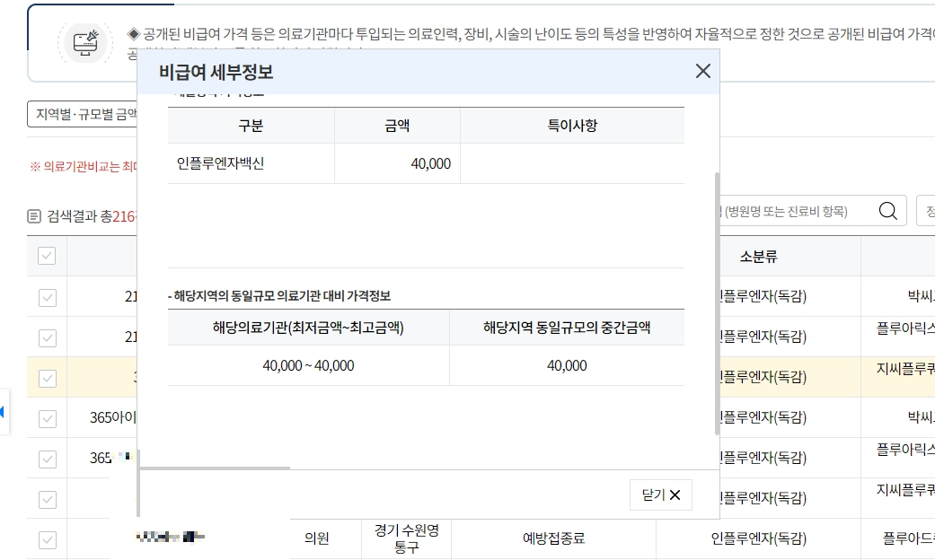Click 예방접종료 cell in bottom row
935x560 pixels.
[x=553, y=538]
